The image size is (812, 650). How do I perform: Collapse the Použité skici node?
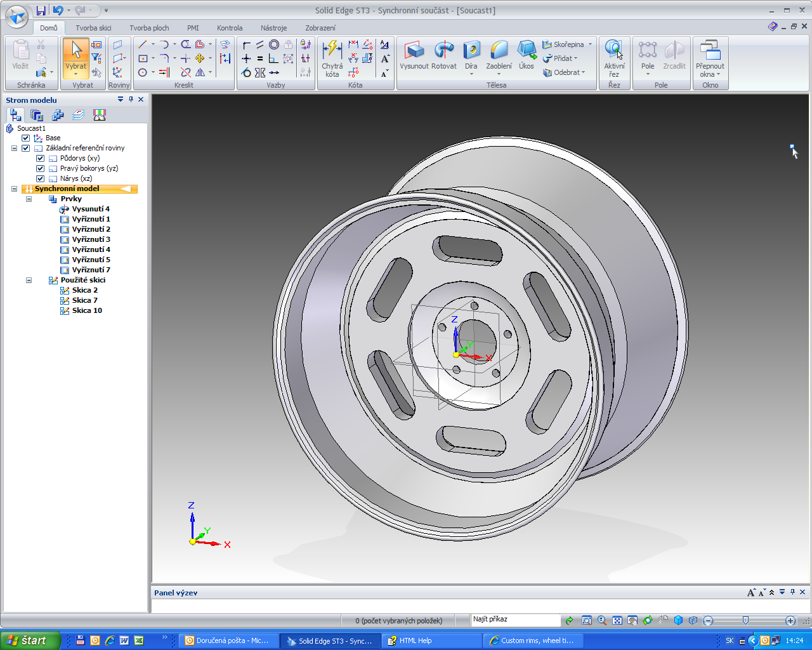click(x=29, y=280)
